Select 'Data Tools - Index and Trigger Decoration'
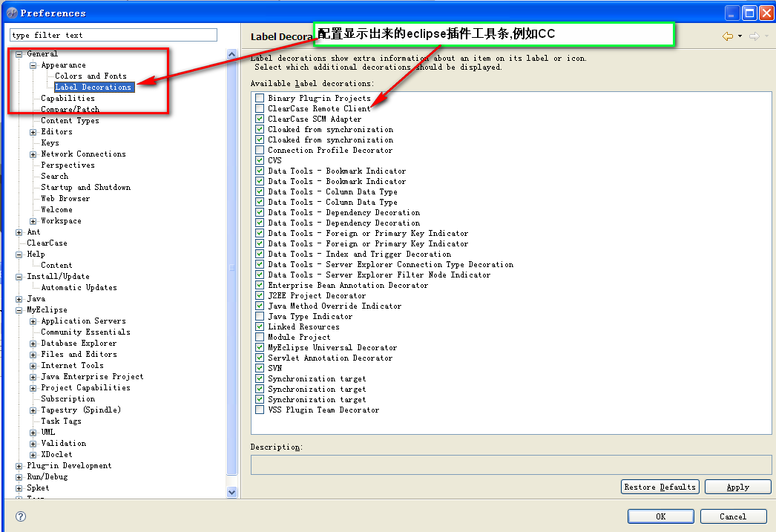This screenshot has height=532, width=776. (359, 254)
